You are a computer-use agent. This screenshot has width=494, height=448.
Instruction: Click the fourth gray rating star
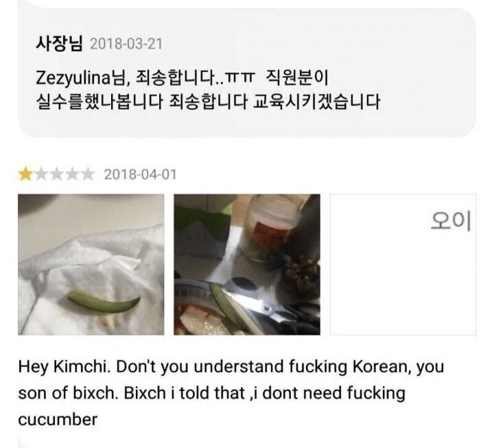(71, 174)
